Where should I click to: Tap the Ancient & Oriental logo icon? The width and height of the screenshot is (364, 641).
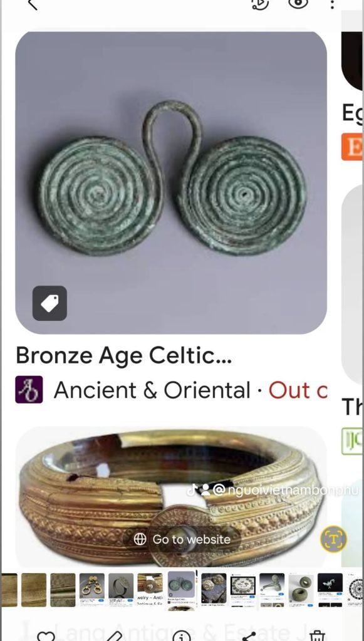pyautogui.click(x=29, y=390)
